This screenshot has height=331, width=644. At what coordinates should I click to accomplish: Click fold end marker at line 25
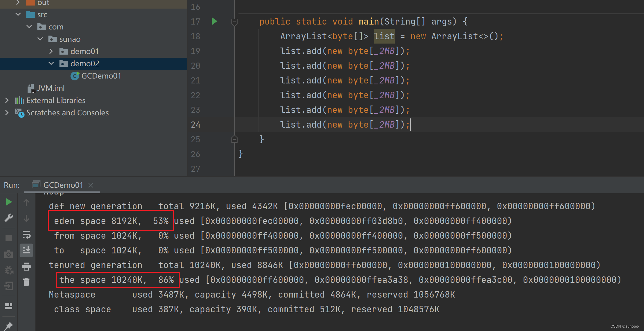[x=234, y=139]
